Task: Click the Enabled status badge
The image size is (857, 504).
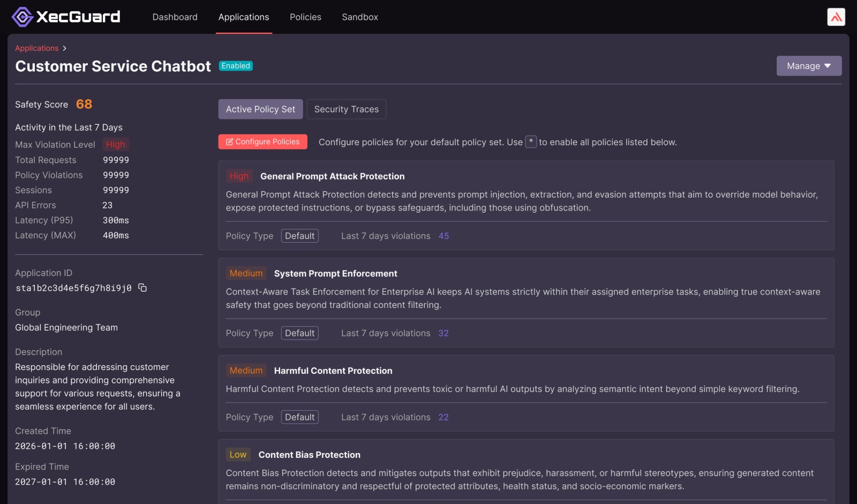Action: point(236,66)
